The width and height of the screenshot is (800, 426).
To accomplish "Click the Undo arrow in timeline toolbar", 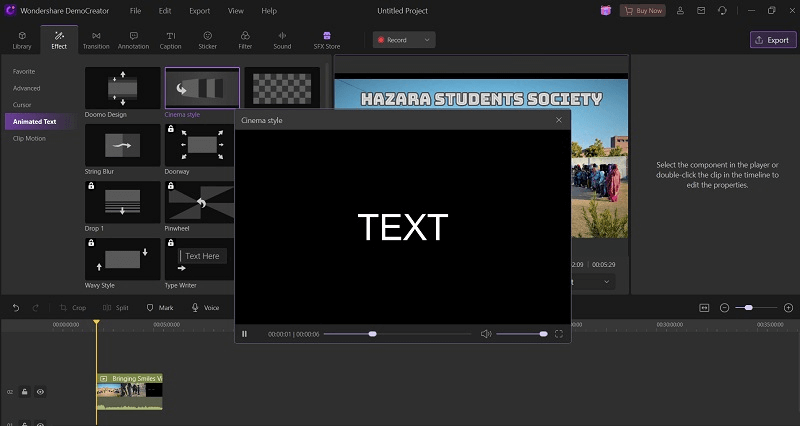I will tap(16, 308).
